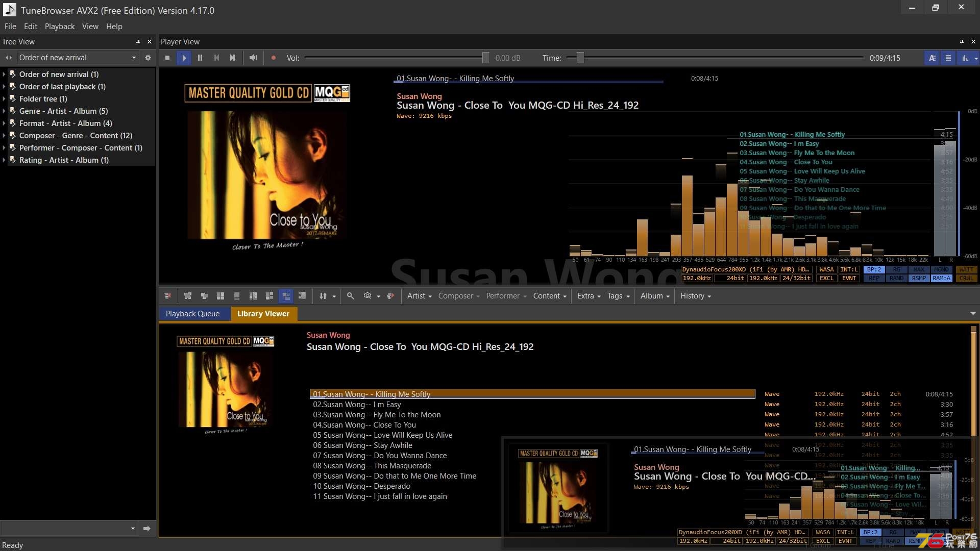The width and height of the screenshot is (980, 551).
Task: Open the History dropdown
Action: point(695,296)
